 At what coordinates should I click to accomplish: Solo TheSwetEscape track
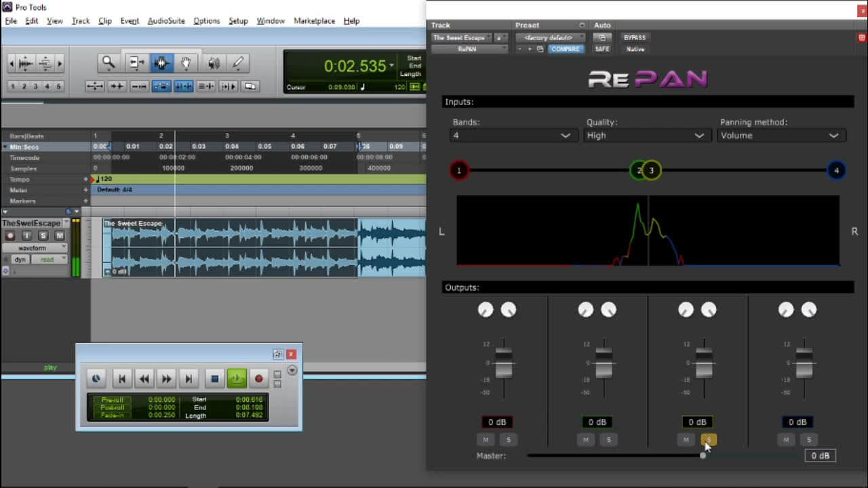tap(43, 235)
